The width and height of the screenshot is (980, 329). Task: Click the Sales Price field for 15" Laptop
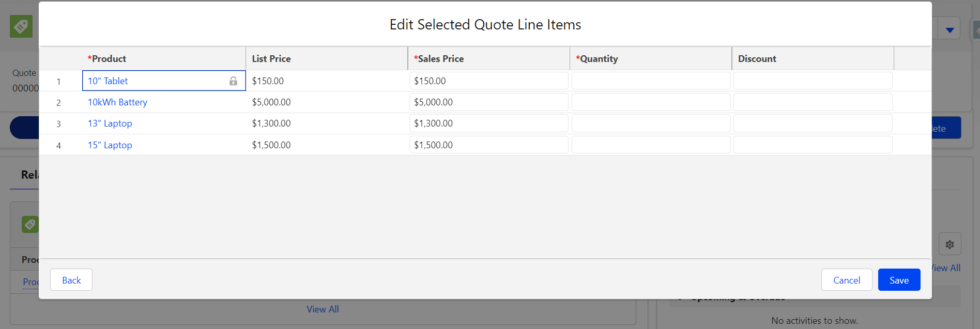(x=488, y=145)
